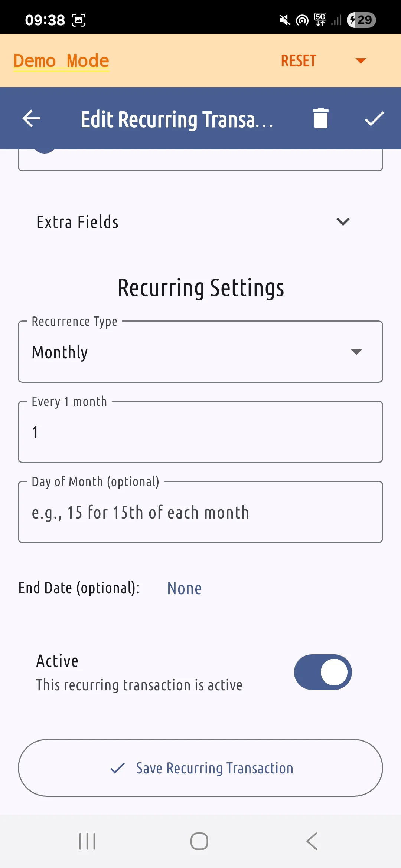This screenshot has width=401, height=868.
Task: Confirm edits with the header checkmark
Action: pyautogui.click(x=374, y=119)
